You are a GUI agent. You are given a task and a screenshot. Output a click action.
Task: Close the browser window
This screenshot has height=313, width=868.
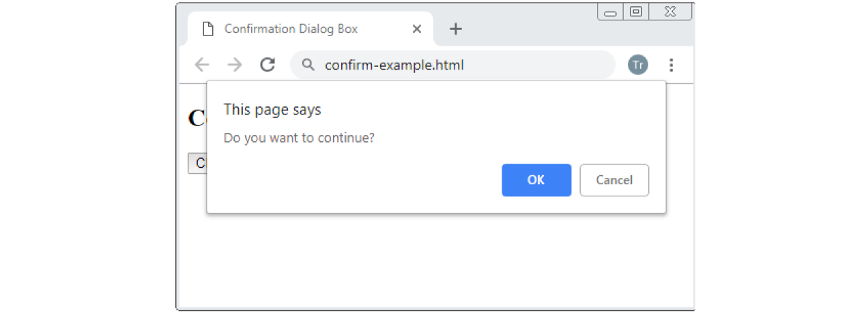click(x=670, y=12)
